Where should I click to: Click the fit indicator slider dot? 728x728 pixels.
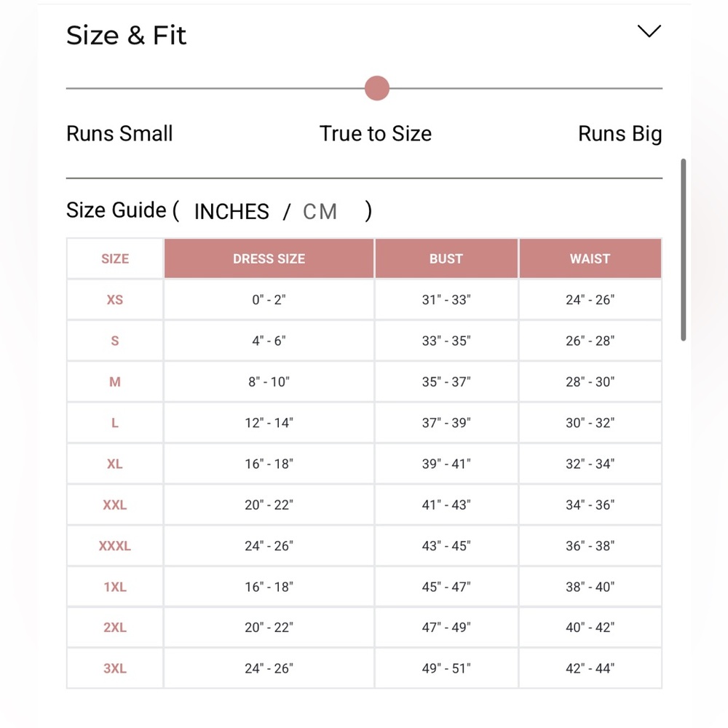pos(376,88)
